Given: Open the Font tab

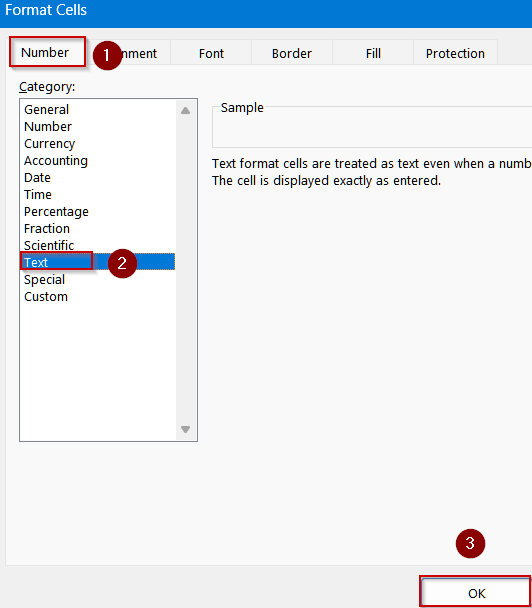Looking at the screenshot, I should [x=211, y=53].
